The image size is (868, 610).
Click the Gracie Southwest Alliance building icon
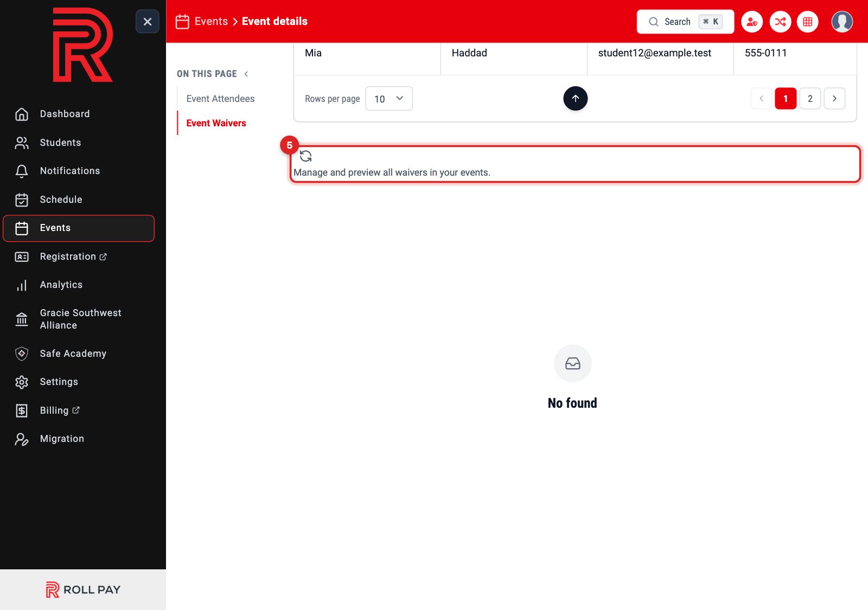[22, 319]
